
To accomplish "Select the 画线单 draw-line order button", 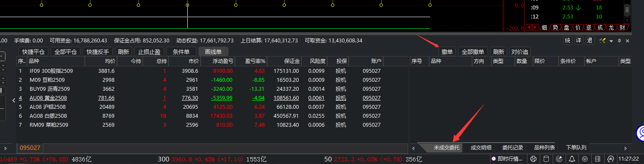I will click(x=213, y=51).
